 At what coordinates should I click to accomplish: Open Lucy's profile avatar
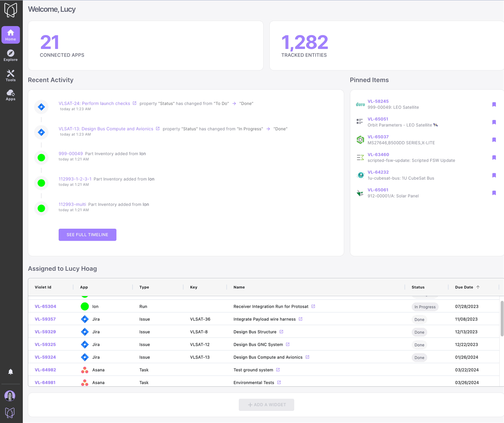10,396
